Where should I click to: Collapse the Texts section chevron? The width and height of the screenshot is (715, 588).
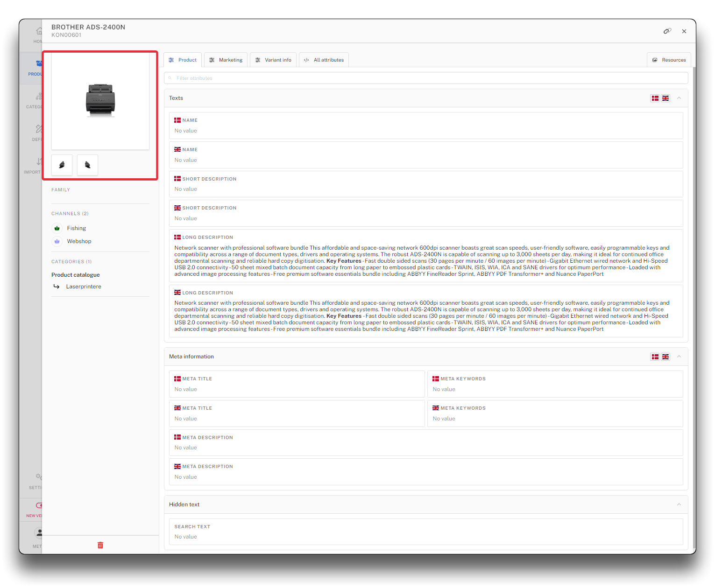click(679, 98)
